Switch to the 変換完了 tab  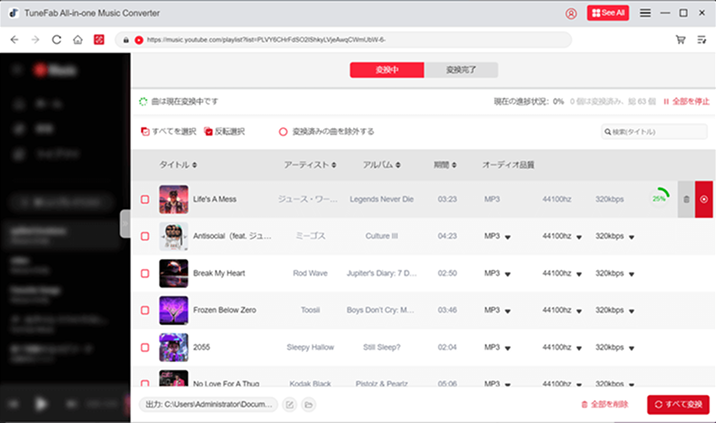coord(461,70)
